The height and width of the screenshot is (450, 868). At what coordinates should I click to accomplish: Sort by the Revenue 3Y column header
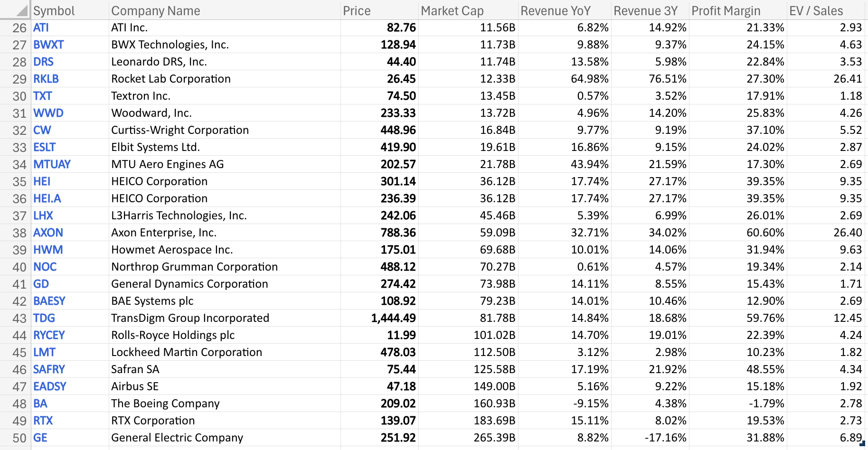tap(648, 10)
